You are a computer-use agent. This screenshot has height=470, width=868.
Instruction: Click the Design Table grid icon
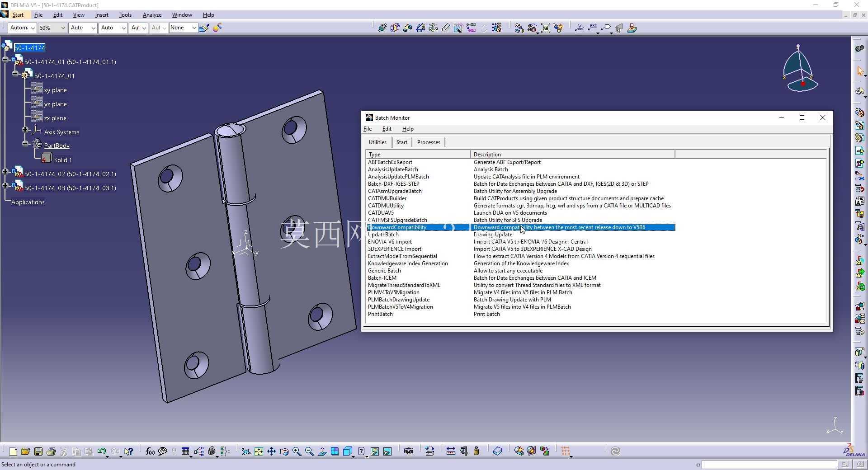click(x=185, y=451)
